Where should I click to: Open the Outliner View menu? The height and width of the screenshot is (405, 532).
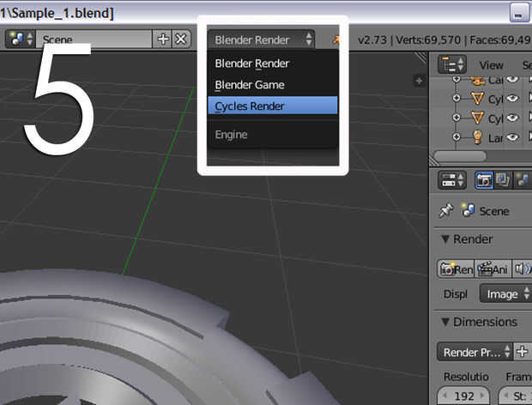[x=491, y=65]
